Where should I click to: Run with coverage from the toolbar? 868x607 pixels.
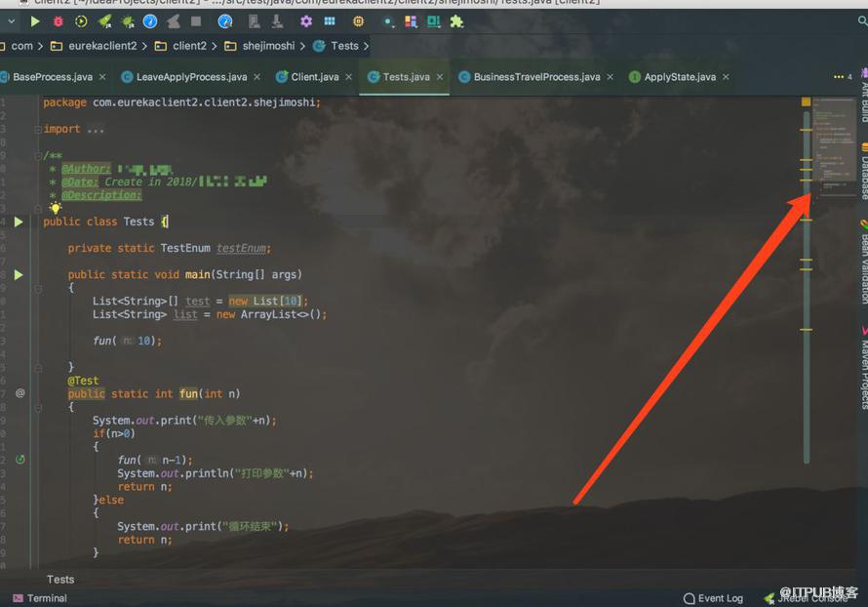pos(81,21)
